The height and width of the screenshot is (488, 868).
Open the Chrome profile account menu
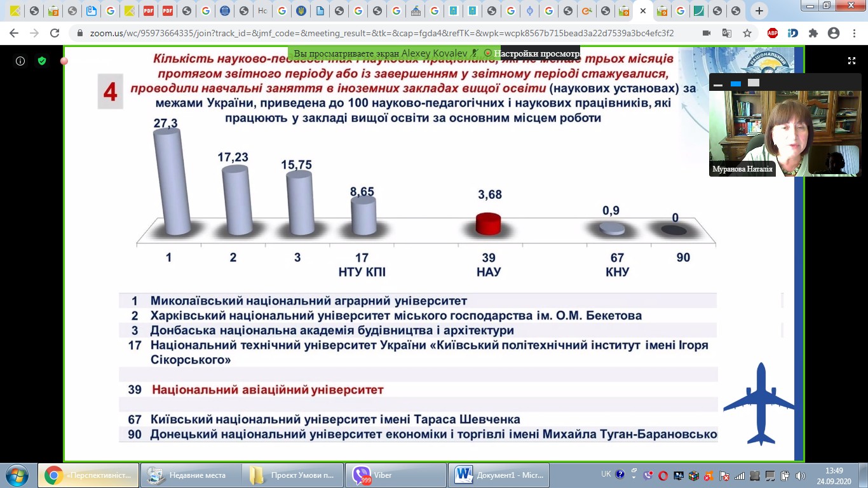coord(834,33)
